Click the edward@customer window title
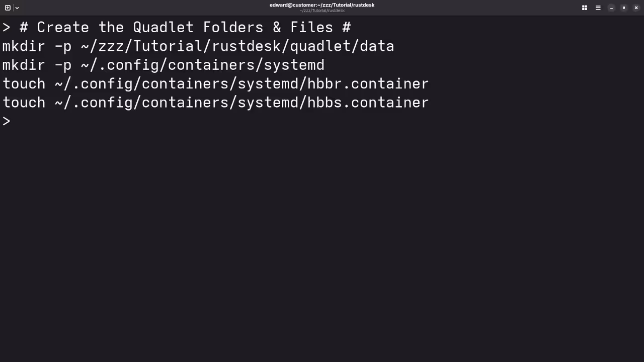Viewport: 644px width, 362px height. 322,5
